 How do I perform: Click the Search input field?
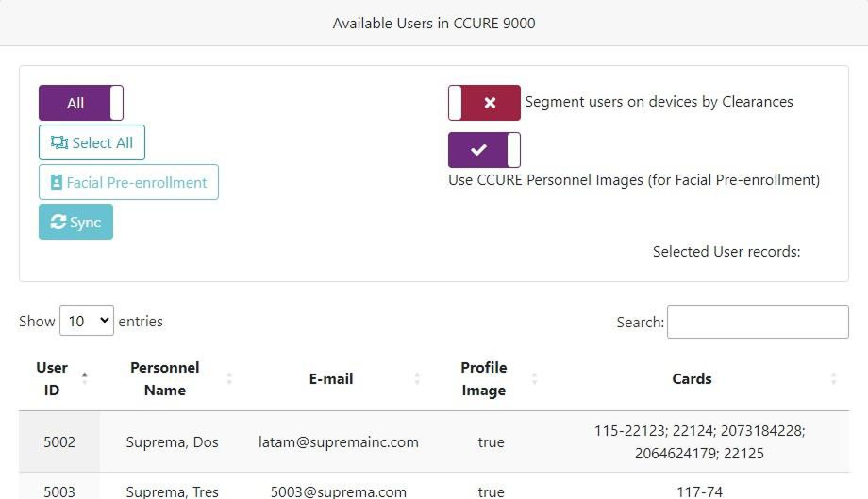click(x=757, y=322)
